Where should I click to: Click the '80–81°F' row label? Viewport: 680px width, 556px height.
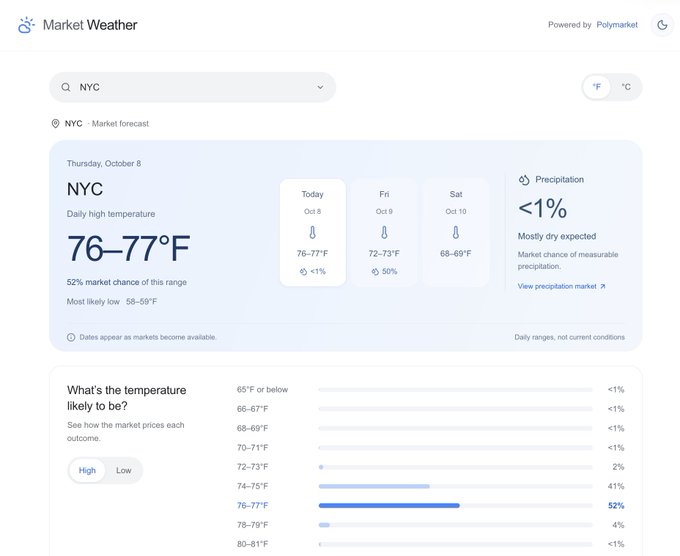click(x=252, y=544)
